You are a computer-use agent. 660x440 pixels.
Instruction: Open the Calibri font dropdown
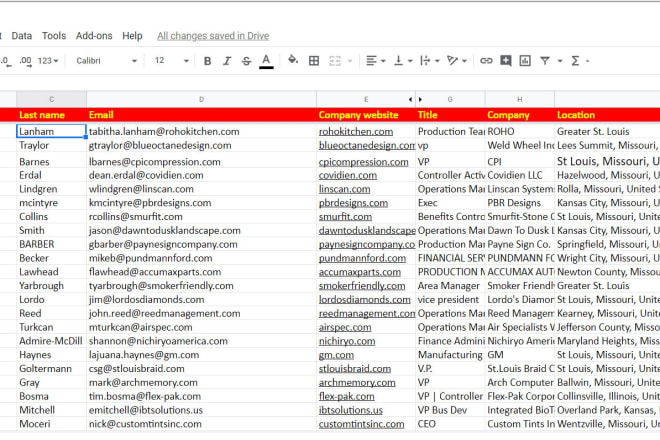point(106,61)
